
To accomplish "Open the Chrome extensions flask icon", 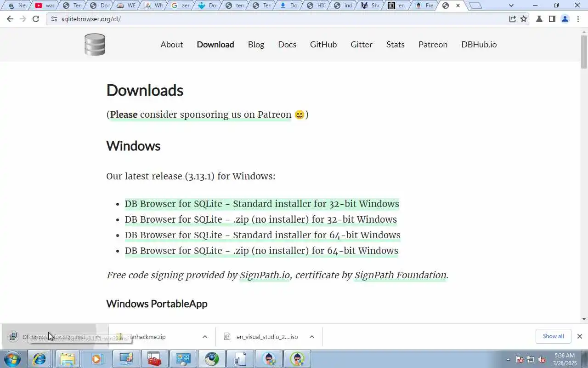I will (x=539, y=19).
